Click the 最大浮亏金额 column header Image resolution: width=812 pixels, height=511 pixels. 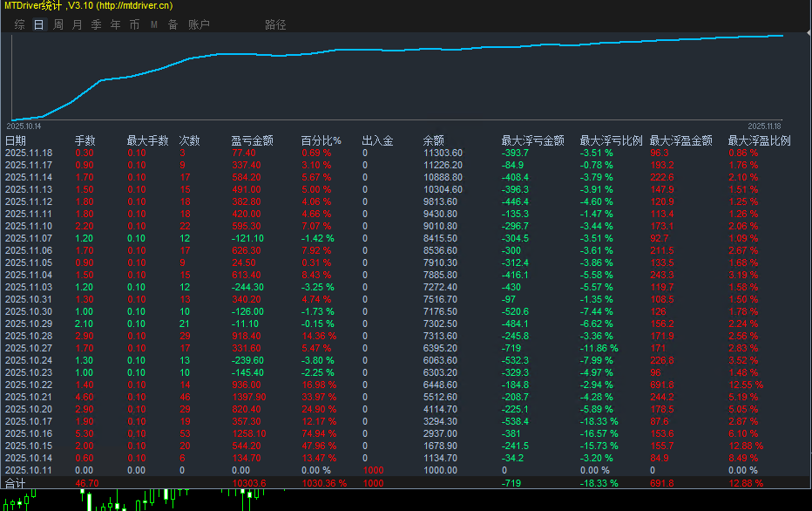coord(533,140)
